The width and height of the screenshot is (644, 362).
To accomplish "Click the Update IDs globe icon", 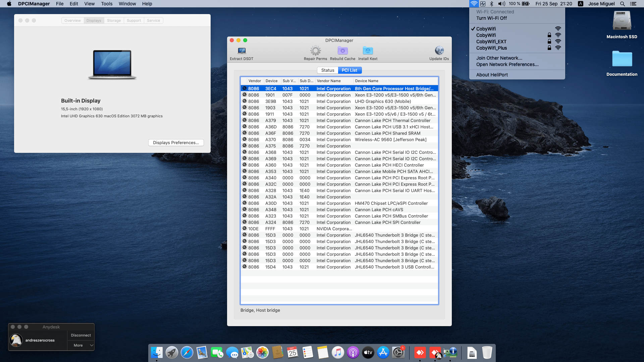I will (x=439, y=51).
